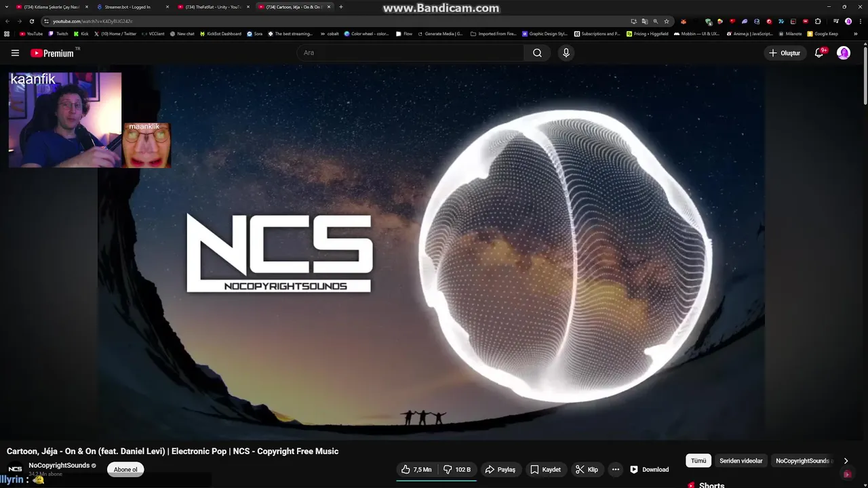Open Pricing • Higgsfield bookmark
The image size is (868, 488).
pyautogui.click(x=648, y=34)
